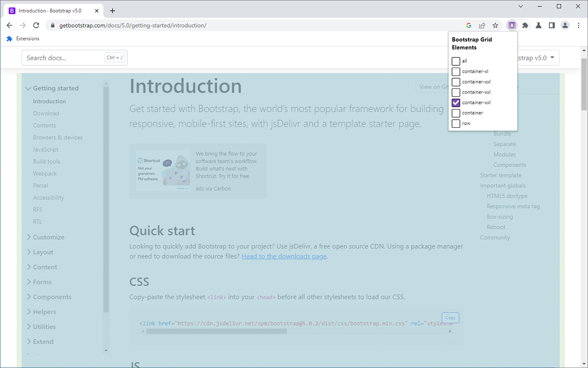Jump to Important globals section
Screen dimensions: 588x368
click(503, 186)
